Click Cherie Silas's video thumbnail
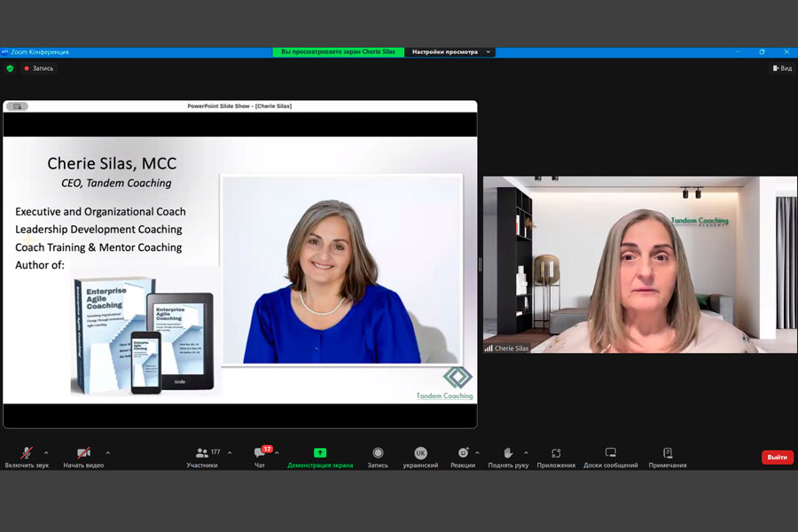This screenshot has height=532, width=798. pyautogui.click(x=639, y=264)
